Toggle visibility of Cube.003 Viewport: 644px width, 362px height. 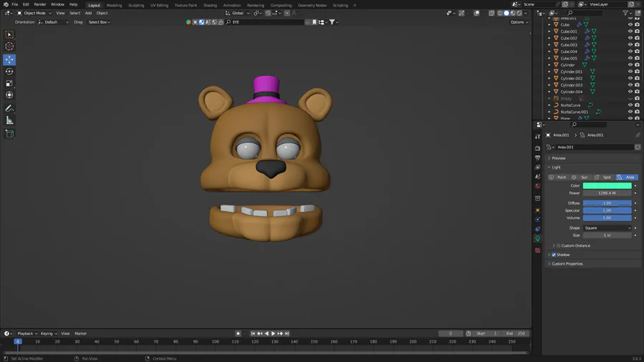coord(630,45)
